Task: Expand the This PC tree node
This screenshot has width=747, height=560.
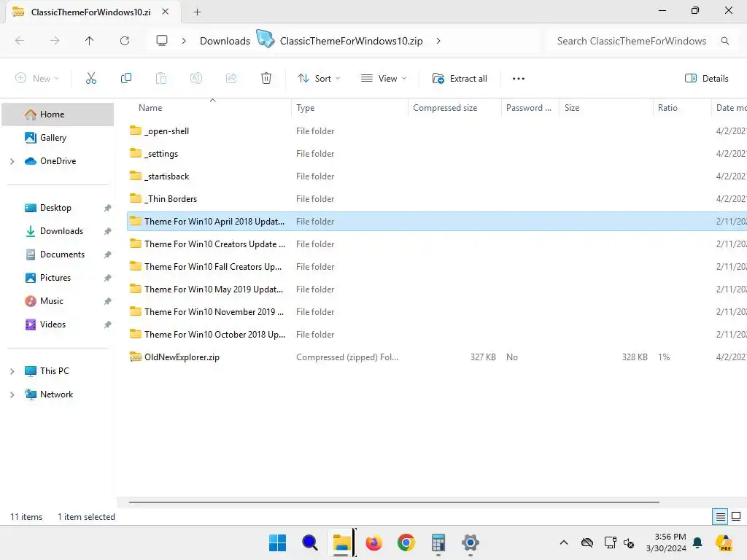Action: click(x=12, y=371)
